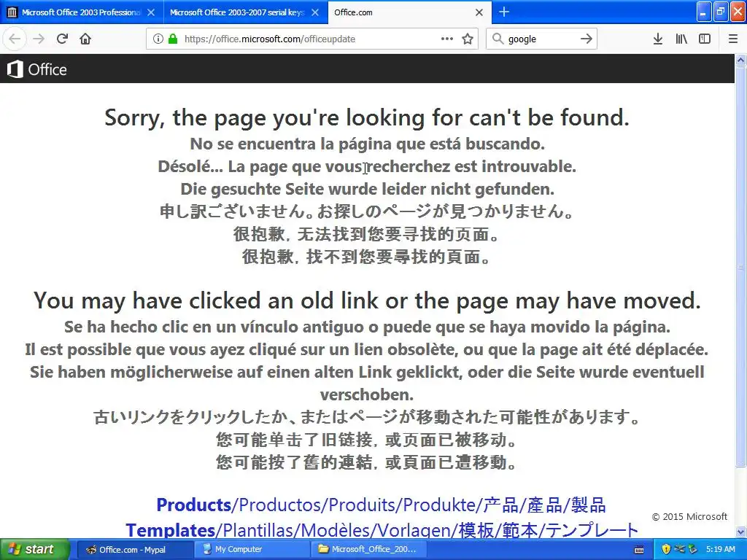
Task: Submit the search with the arrow button
Action: point(587,39)
